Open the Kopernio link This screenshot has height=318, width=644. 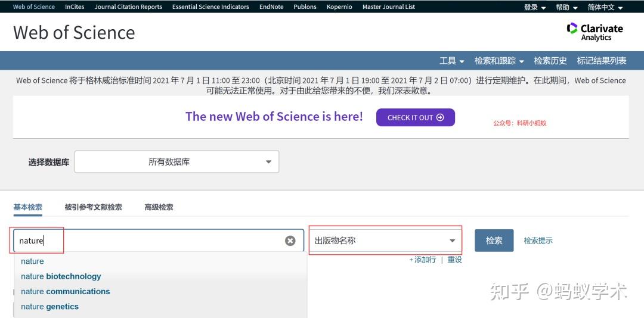click(x=339, y=7)
